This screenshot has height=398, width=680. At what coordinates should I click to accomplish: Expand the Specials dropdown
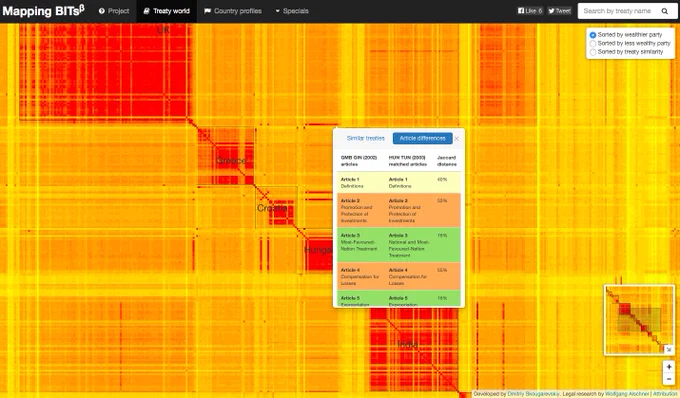click(x=292, y=11)
